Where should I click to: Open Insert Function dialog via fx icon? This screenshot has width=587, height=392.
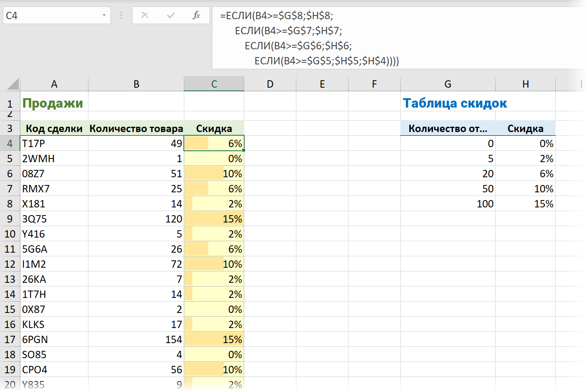coord(196,15)
